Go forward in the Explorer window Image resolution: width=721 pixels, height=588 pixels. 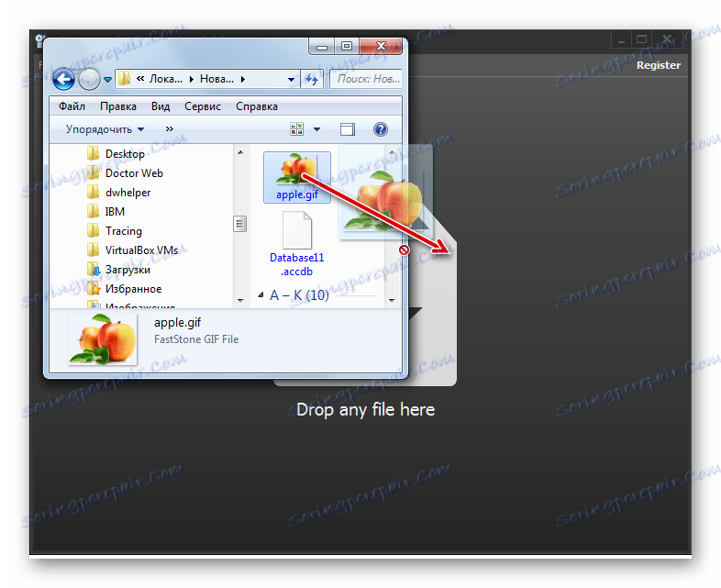coord(89,79)
